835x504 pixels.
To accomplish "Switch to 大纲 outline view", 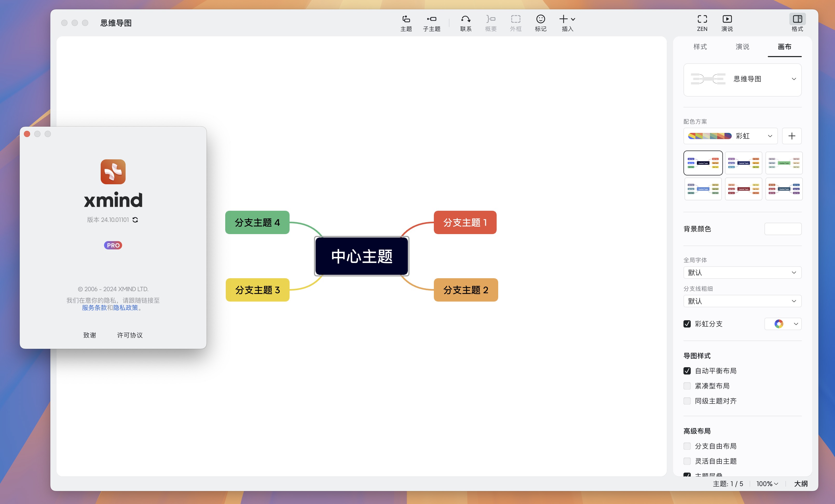I will coord(801,484).
